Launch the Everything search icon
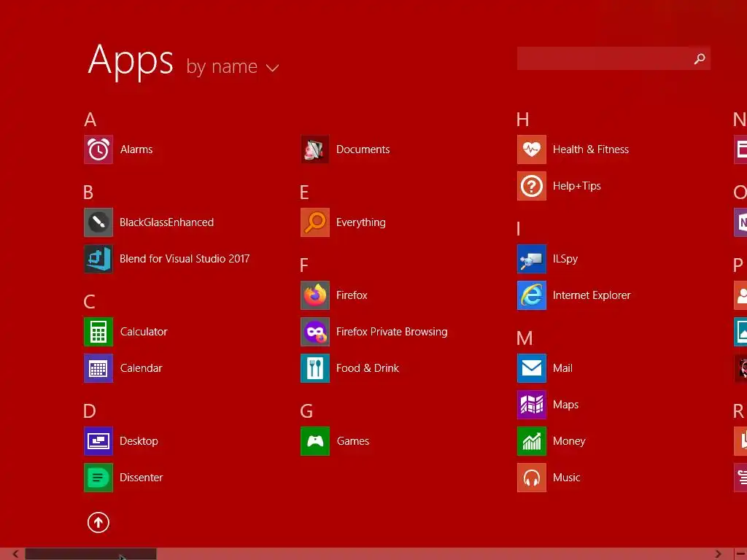 [x=315, y=222]
